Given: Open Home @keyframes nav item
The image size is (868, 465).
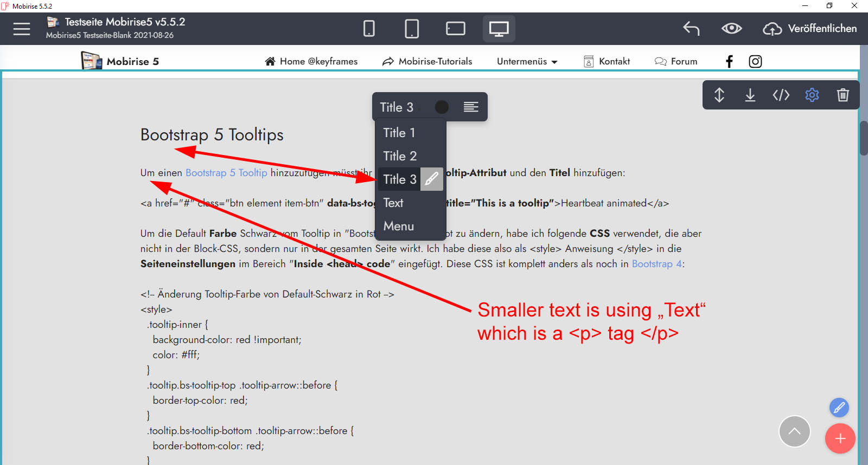Looking at the screenshot, I should tap(311, 61).
